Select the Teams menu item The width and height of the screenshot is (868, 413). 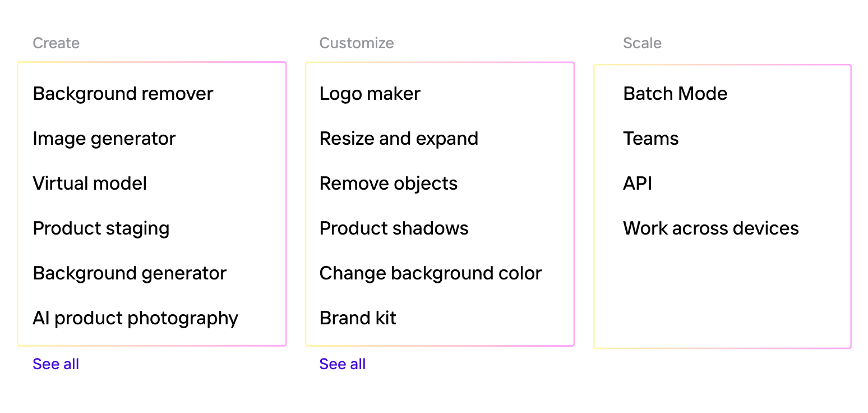(x=650, y=139)
